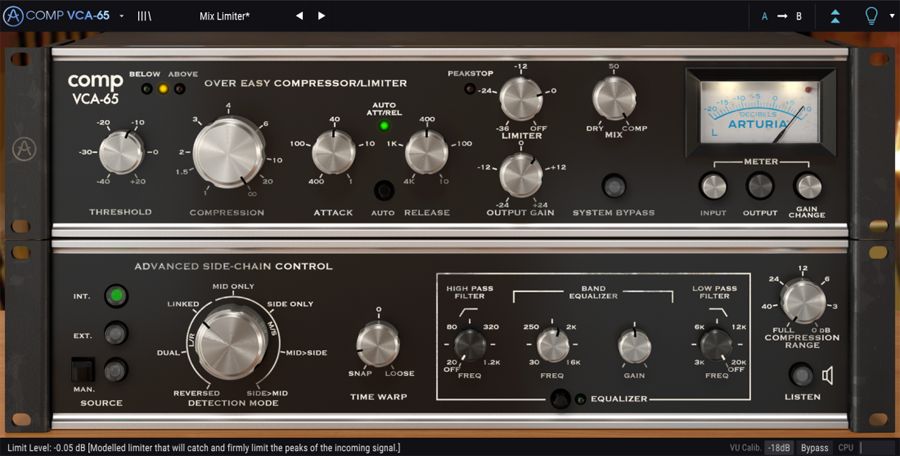Open the preset browser library icon
The height and width of the screenshot is (456, 900).
[x=144, y=16]
